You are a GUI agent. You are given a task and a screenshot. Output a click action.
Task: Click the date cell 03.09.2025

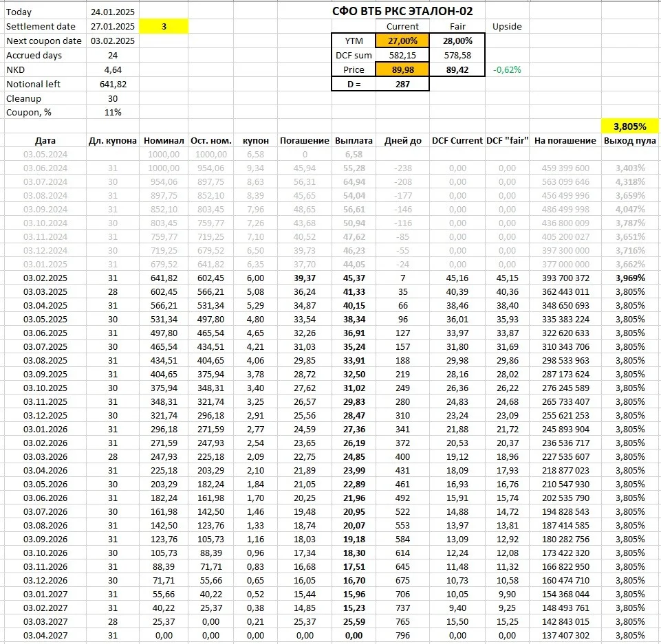pyautogui.click(x=45, y=375)
